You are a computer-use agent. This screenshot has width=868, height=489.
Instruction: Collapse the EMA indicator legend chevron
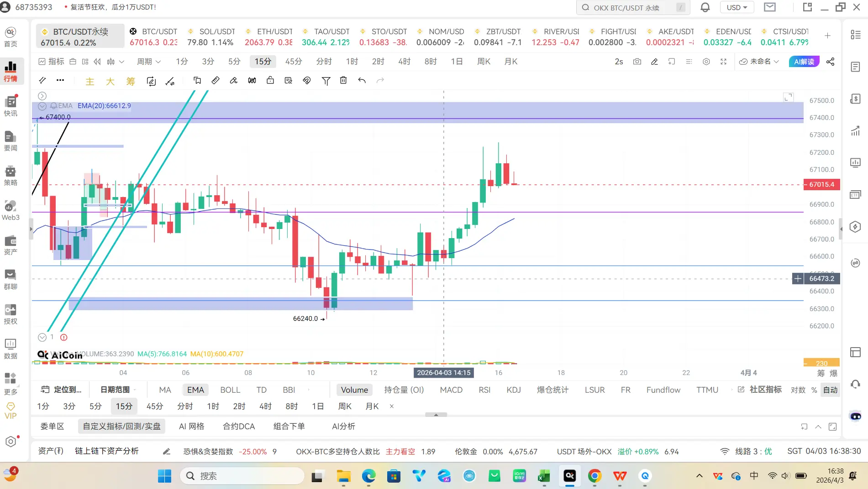[x=42, y=106]
